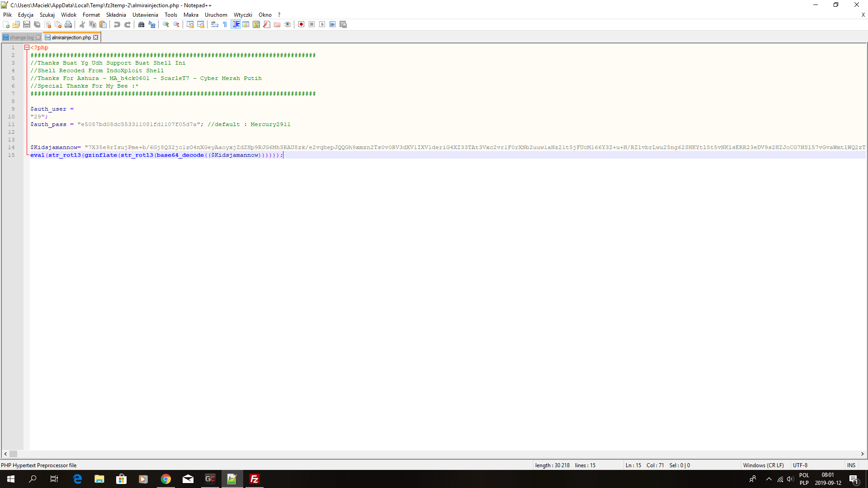Click the Zoom in magnifier icon

click(166, 24)
